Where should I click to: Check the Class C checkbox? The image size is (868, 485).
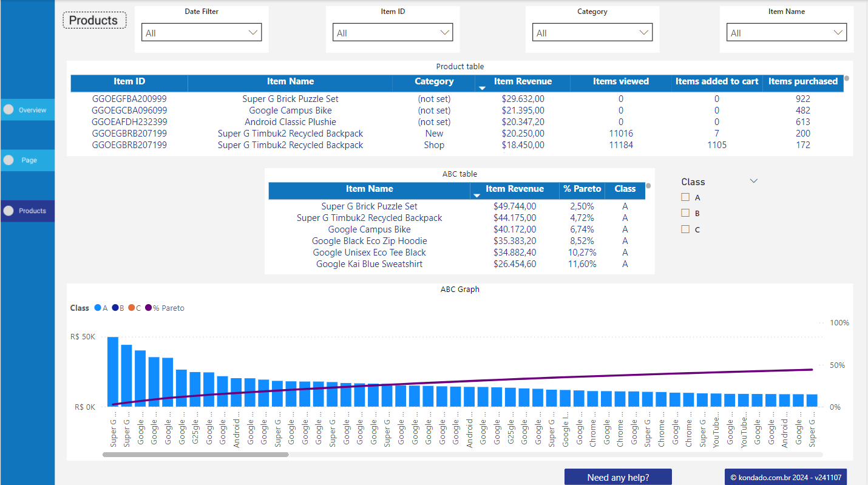click(x=685, y=229)
